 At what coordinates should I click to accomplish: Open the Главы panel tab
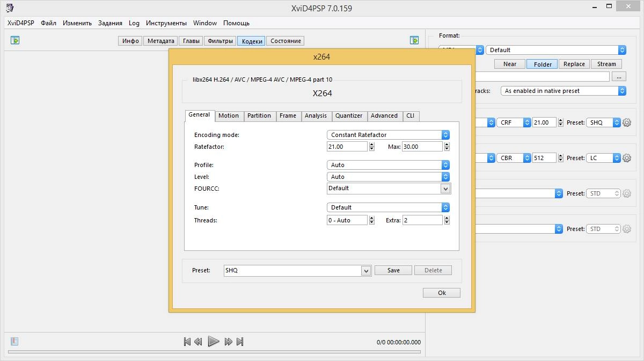tap(192, 41)
